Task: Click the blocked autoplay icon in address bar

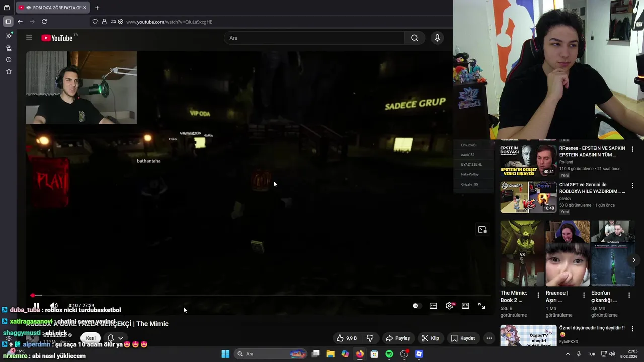Action: click(120, 22)
